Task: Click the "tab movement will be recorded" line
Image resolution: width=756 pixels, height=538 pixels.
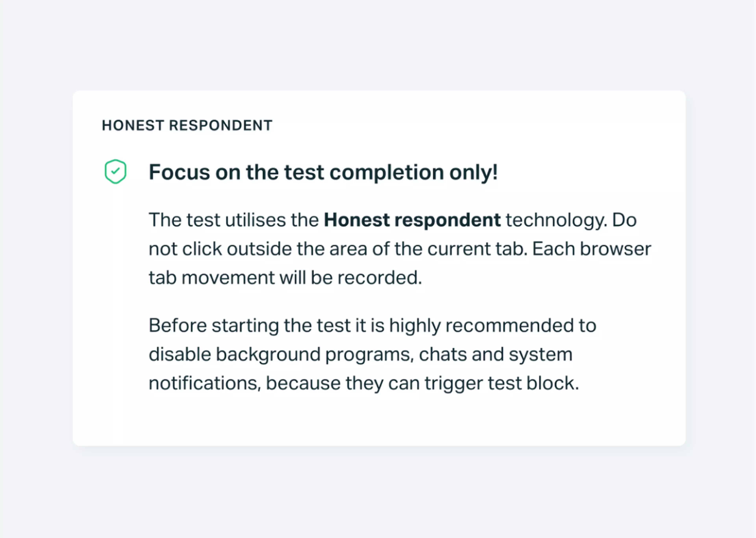Action: pos(285,278)
